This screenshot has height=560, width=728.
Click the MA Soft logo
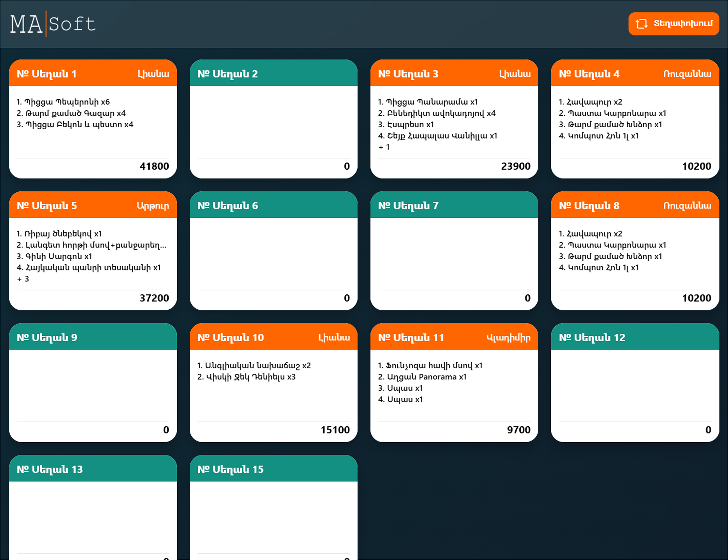[53, 24]
